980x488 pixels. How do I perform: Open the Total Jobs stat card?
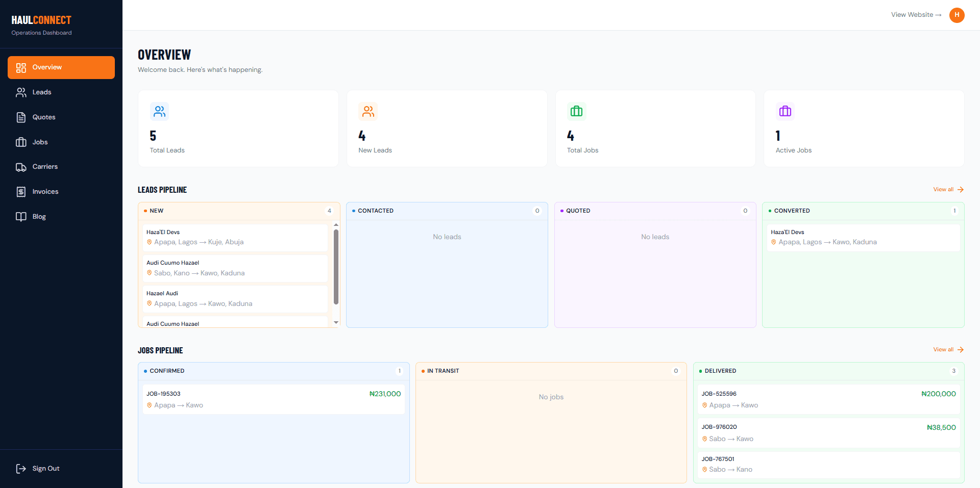(x=655, y=129)
